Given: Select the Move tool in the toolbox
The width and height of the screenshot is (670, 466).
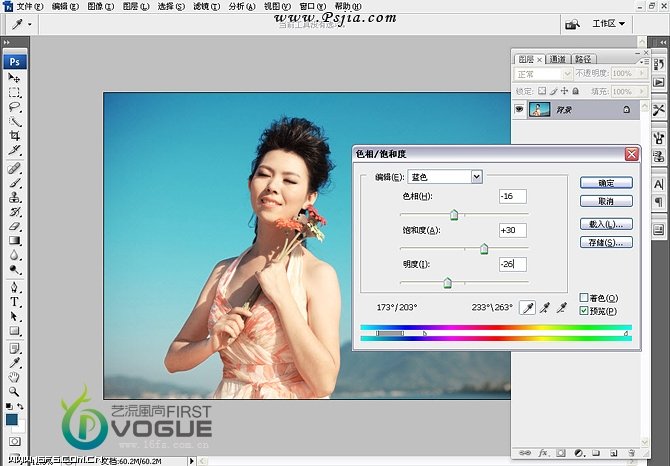Looking at the screenshot, I should click(15, 77).
